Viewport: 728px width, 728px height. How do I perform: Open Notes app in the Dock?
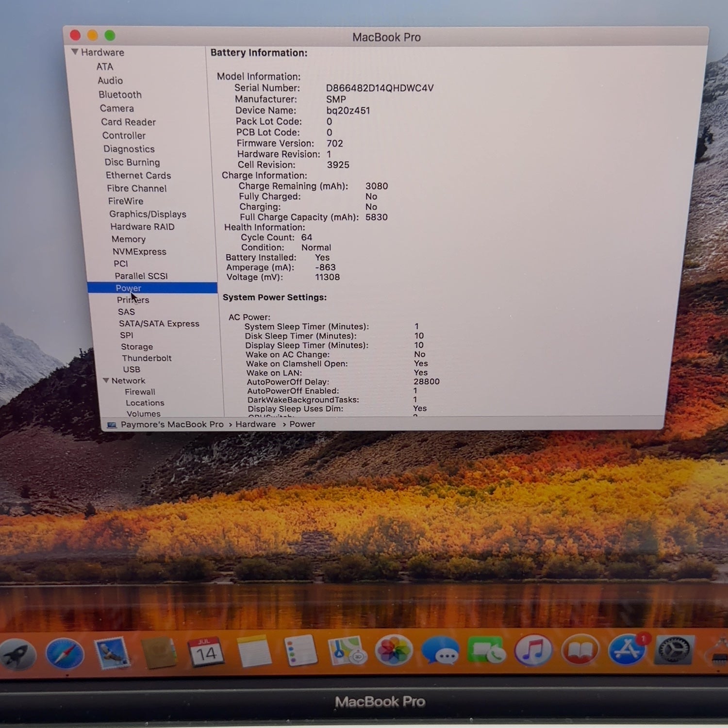[x=254, y=652]
